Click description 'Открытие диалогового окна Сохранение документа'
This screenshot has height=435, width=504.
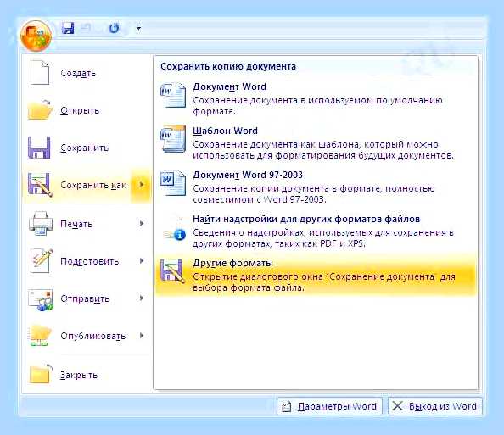(324, 282)
